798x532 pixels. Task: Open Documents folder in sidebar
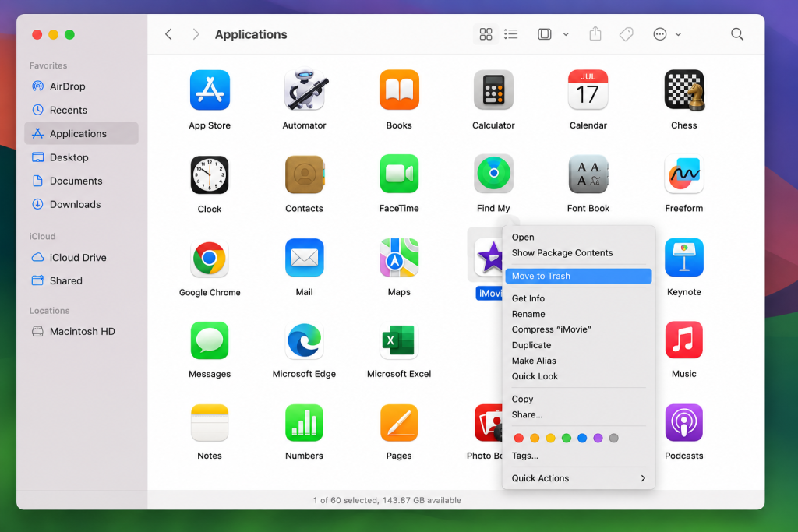[81, 181]
